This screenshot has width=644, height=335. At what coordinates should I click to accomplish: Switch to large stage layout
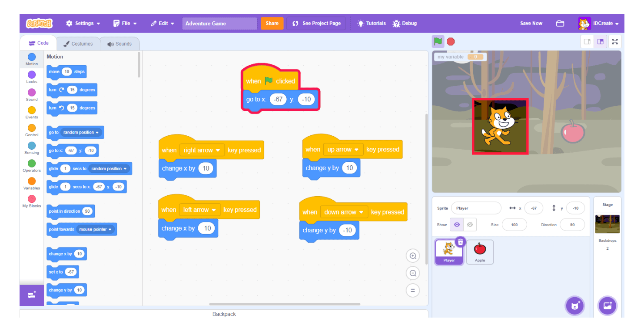coord(600,41)
